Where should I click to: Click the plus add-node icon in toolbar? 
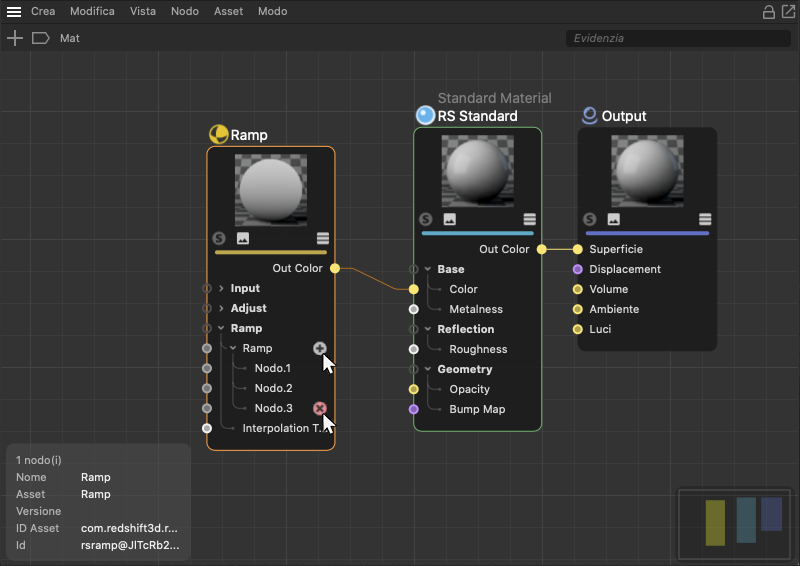pyautogui.click(x=15, y=38)
